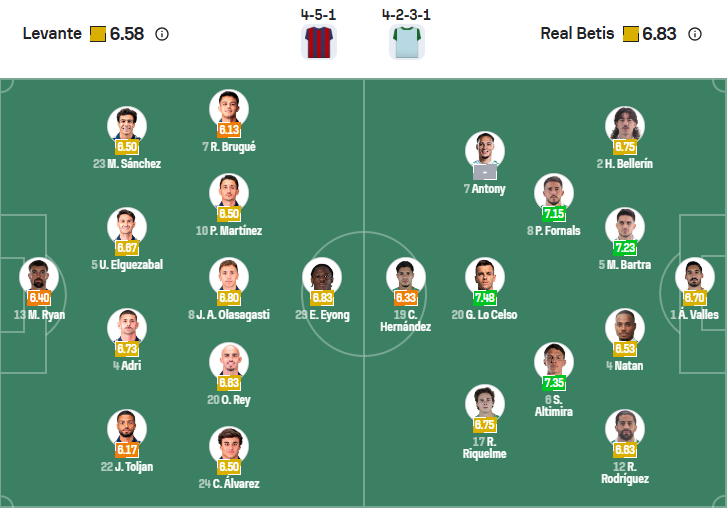
Task: Click Levante's striped home kit icon
Action: (318, 43)
